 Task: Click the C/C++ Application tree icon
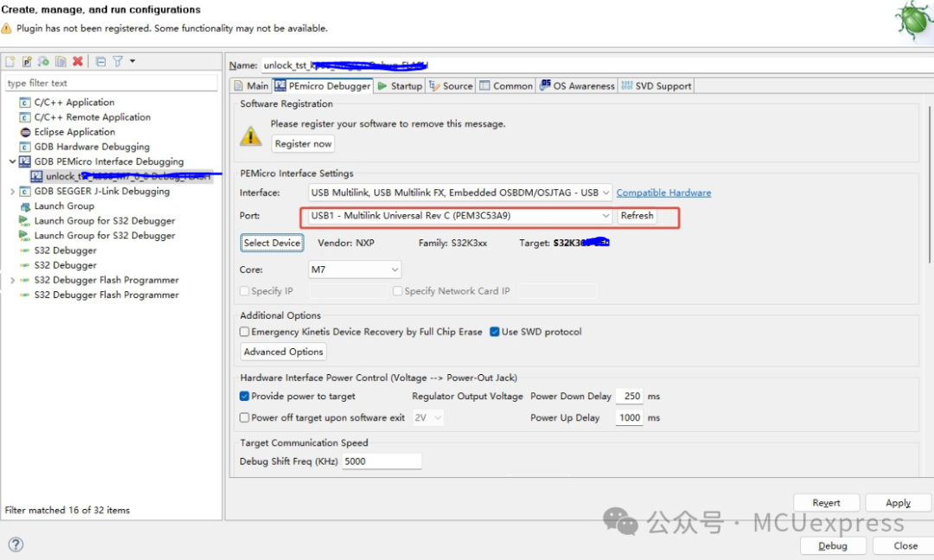25,102
